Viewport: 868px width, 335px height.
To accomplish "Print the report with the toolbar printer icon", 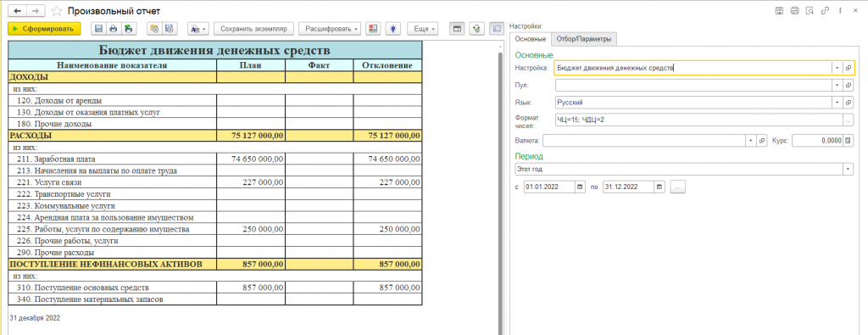I will (114, 28).
